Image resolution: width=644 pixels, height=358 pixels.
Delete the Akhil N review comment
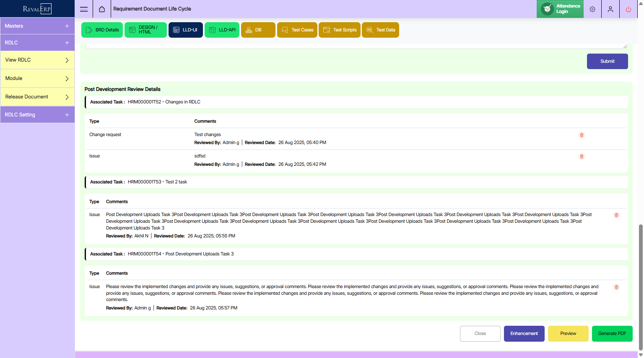pyautogui.click(x=616, y=215)
